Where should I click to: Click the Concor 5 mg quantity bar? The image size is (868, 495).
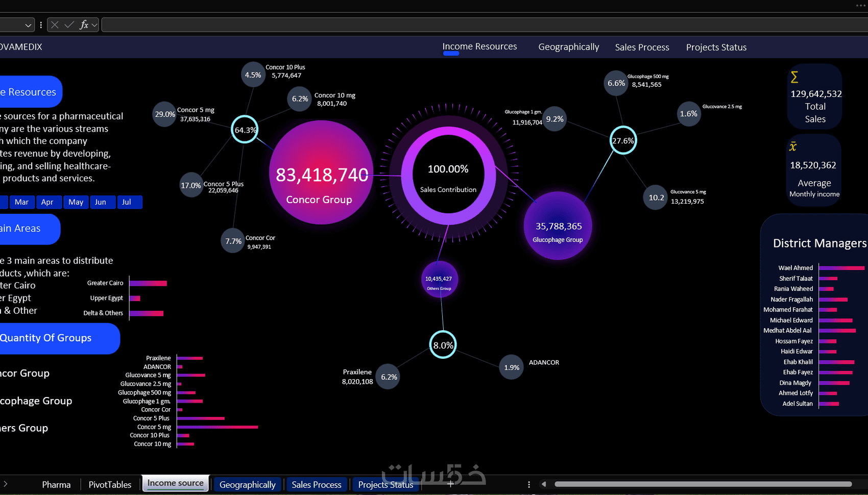tap(218, 427)
